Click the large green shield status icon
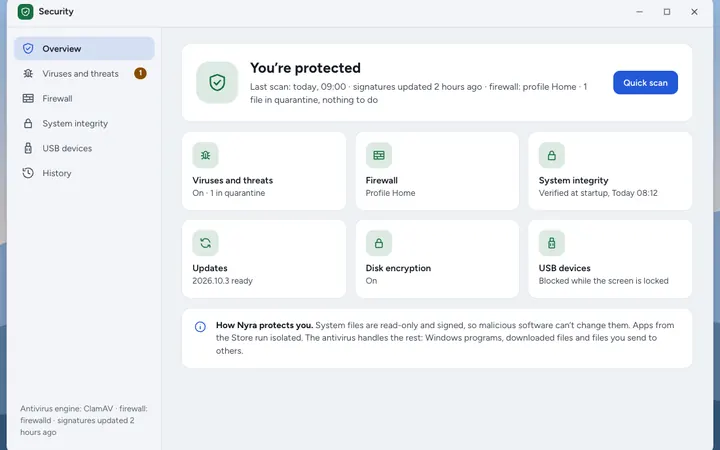The height and width of the screenshot is (450, 720). pos(217,83)
